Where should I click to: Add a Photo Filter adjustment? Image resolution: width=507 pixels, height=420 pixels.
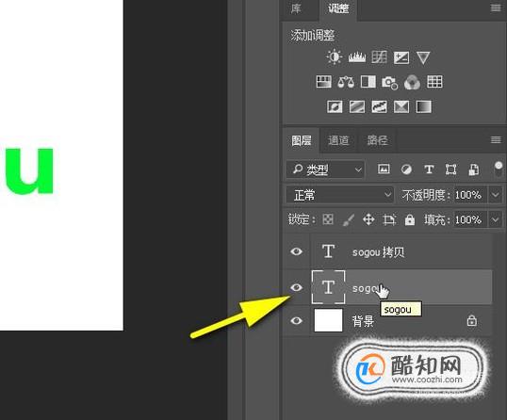(389, 83)
